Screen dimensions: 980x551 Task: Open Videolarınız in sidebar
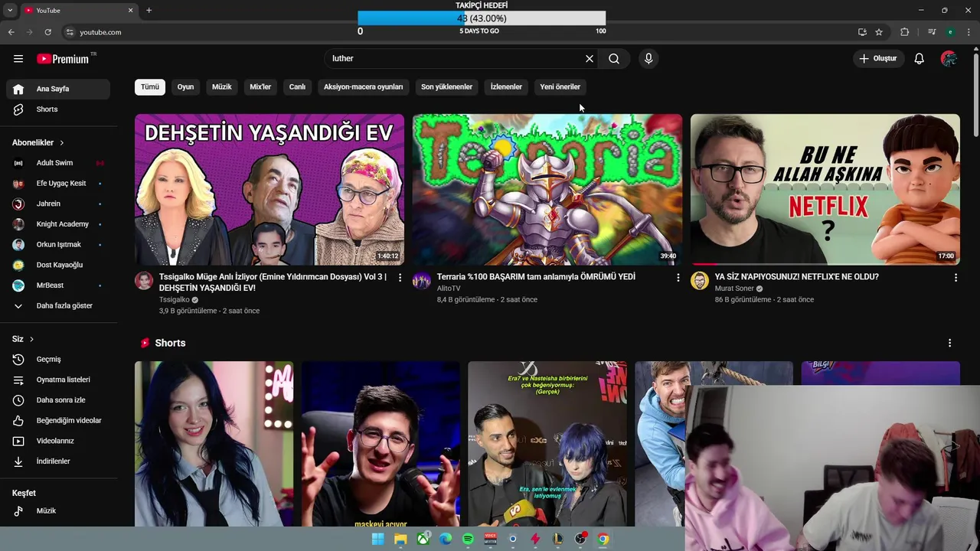pos(58,441)
